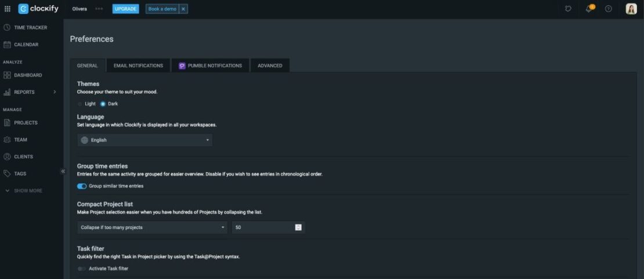Expand the Reports sidebar submenu arrow

tap(55, 92)
